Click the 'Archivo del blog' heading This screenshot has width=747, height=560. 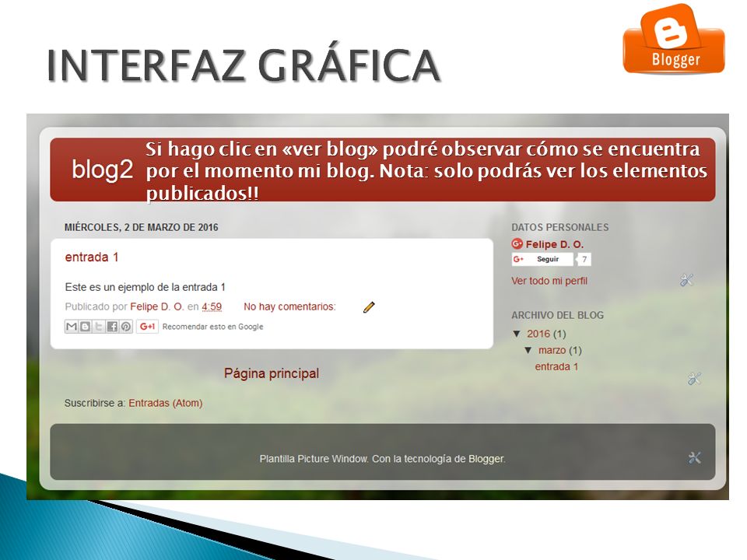tap(557, 315)
